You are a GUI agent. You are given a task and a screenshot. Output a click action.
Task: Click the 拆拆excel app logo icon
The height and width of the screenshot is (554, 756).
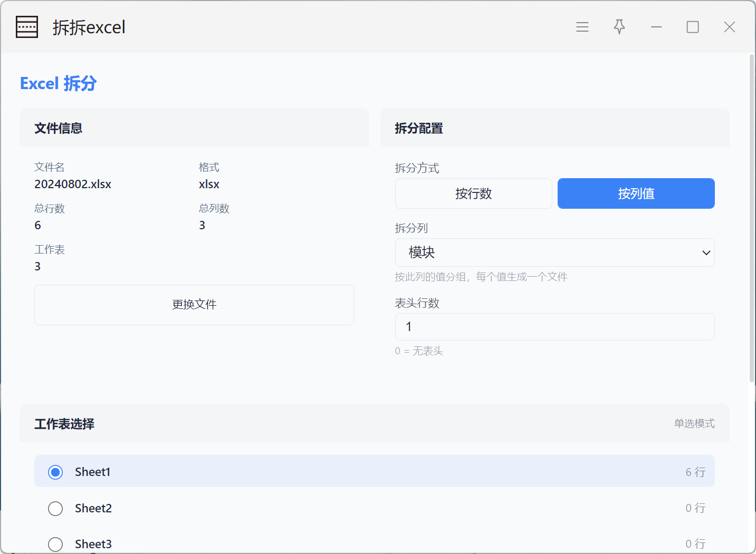point(27,27)
